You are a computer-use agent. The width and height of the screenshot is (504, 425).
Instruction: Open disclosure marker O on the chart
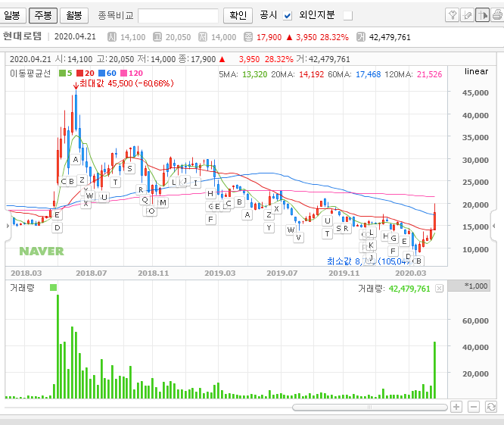151,211
